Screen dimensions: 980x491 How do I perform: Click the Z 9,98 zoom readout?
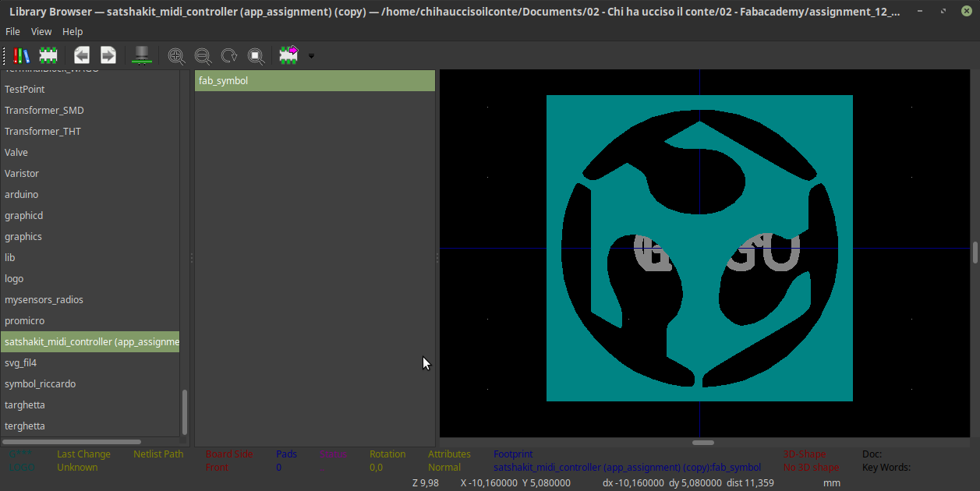[426, 483]
